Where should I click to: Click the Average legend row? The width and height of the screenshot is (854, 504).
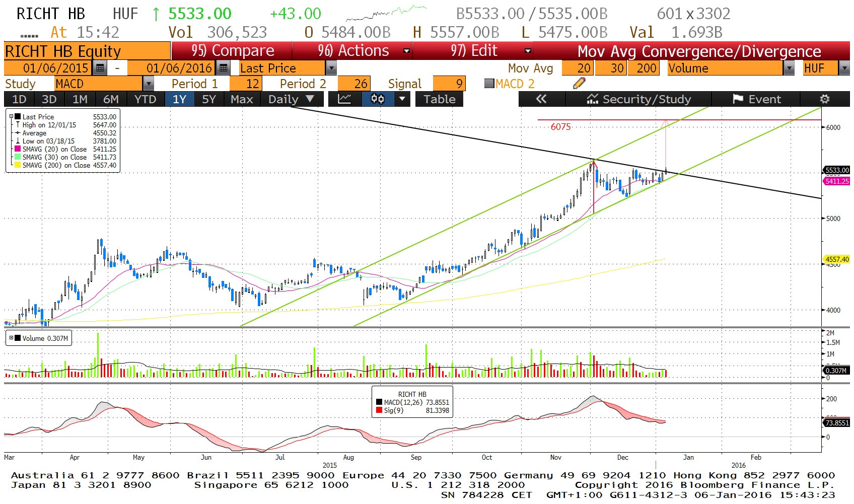(x=66, y=133)
